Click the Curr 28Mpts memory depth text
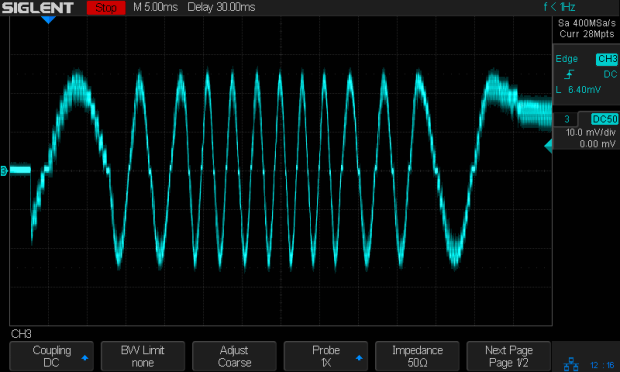 (x=587, y=34)
